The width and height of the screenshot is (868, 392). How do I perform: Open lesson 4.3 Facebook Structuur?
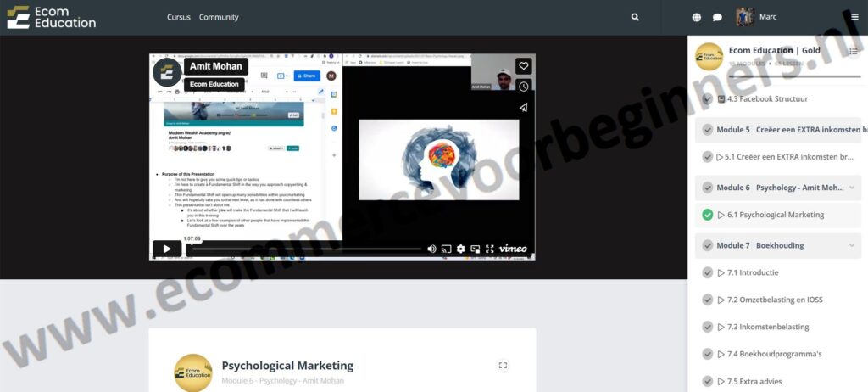pos(767,98)
